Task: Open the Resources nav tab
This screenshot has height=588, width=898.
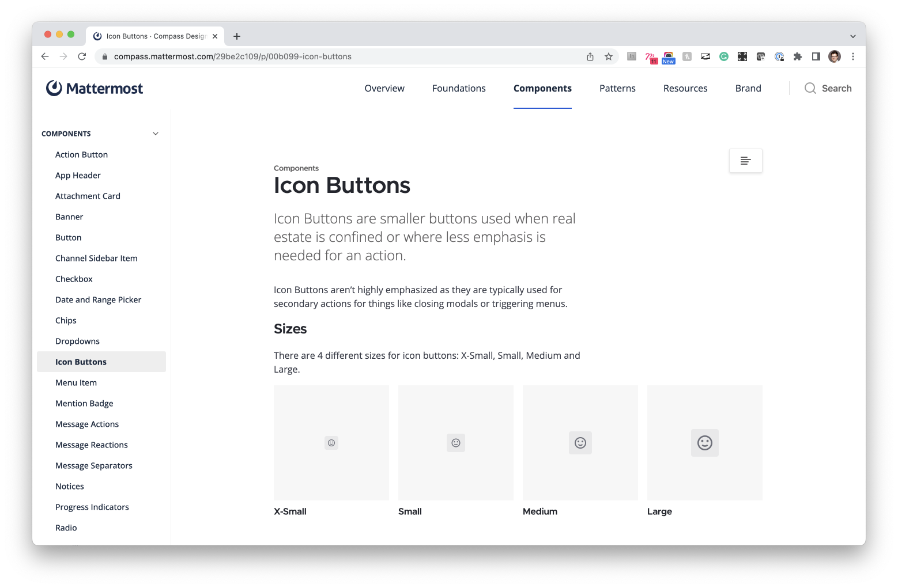Action: click(685, 88)
